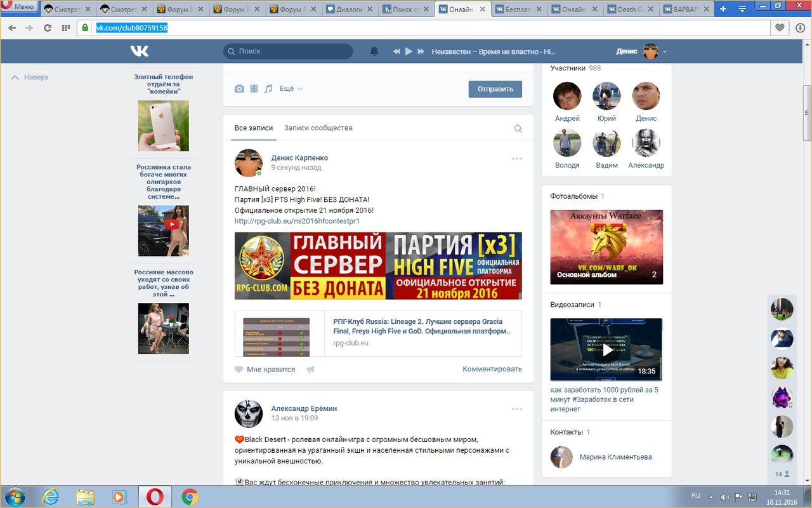Screen dimensions: 812x508
Task: Bookmark page with the heart icon
Action: tap(780, 28)
